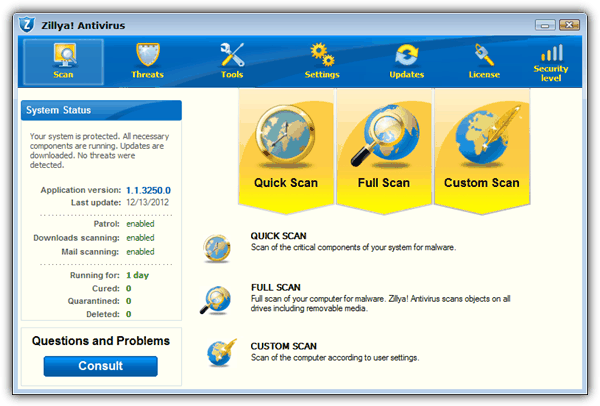600x406 pixels.
Task: Click the Mail scanning enabled status
Action: coord(140,252)
